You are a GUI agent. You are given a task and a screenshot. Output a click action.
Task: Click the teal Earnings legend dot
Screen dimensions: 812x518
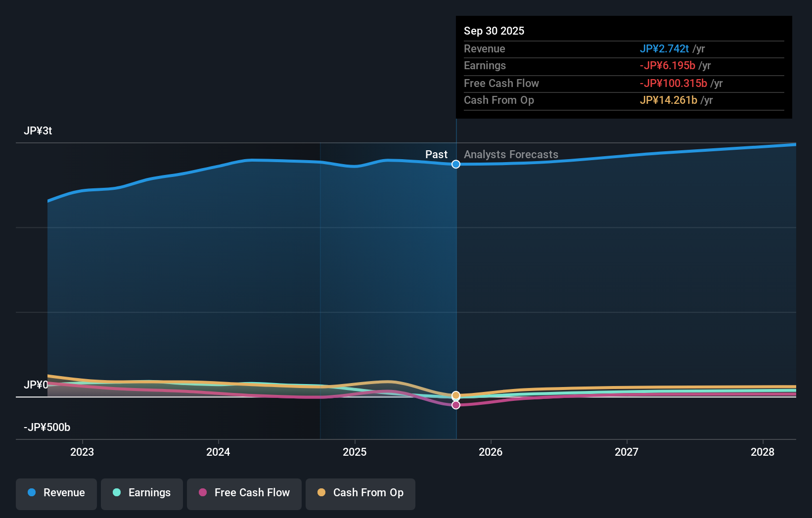(117, 493)
